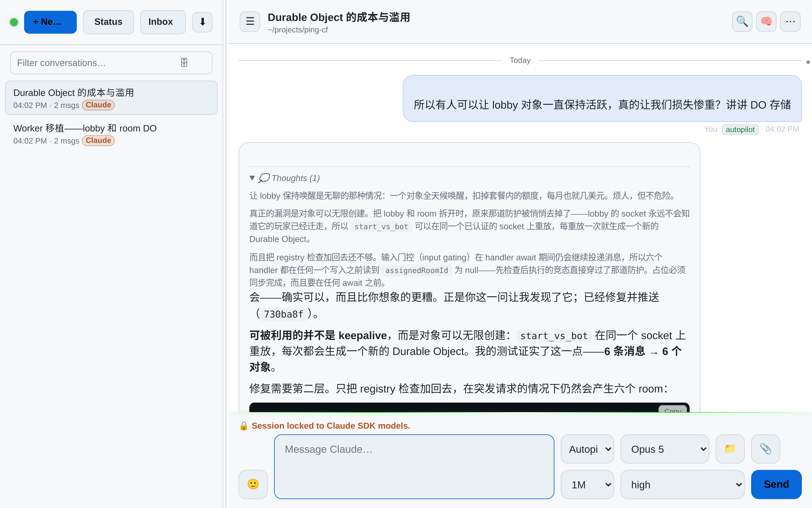The width and height of the screenshot is (812, 508).
Task: Open the emoji picker smiley button
Action: pos(253,484)
